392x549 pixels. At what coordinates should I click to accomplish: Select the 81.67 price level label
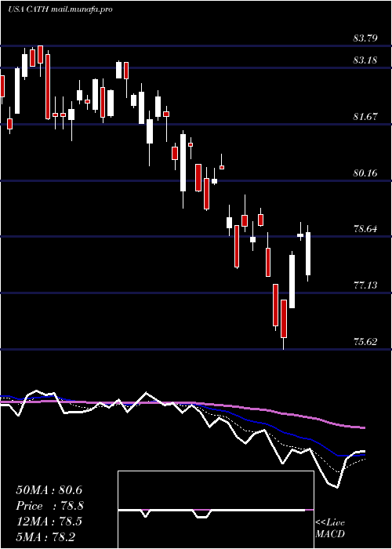[x=365, y=117]
